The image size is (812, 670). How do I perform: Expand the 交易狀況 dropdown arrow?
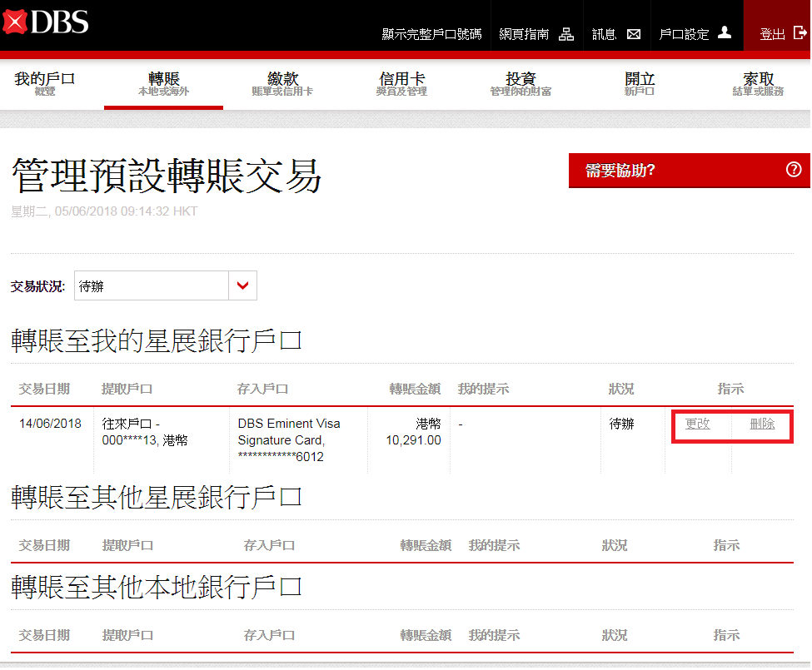pos(242,285)
